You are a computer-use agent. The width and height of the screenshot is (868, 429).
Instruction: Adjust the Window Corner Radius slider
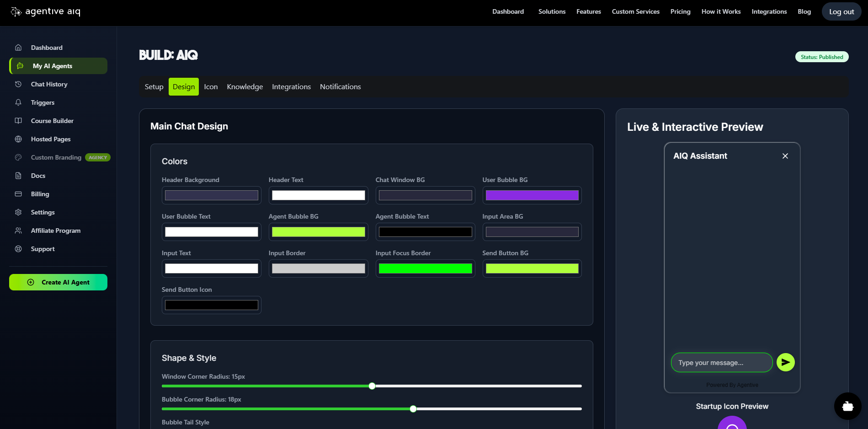click(x=372, y=386)
